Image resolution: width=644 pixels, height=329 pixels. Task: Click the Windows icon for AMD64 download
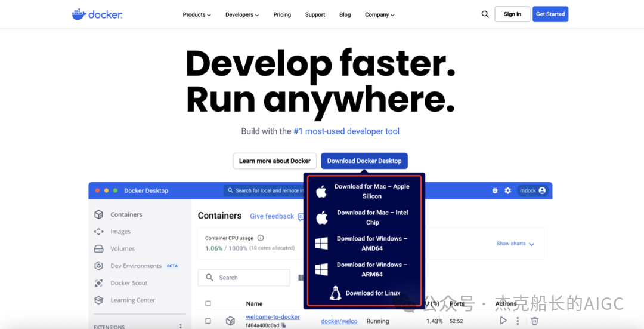[x=321, y=244]
